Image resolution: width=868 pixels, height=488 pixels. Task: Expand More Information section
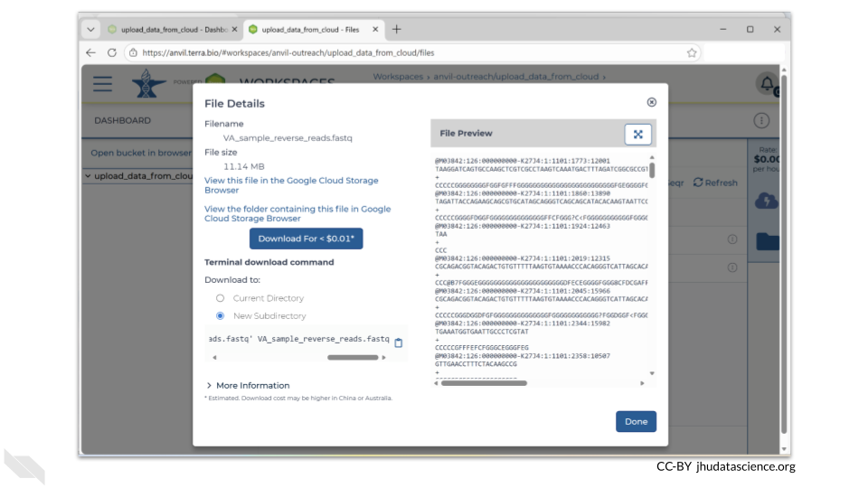[x=248, y=386]
